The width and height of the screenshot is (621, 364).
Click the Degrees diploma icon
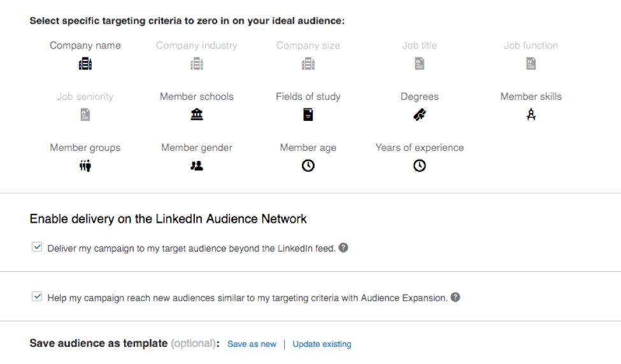click(x=420, y=115)
